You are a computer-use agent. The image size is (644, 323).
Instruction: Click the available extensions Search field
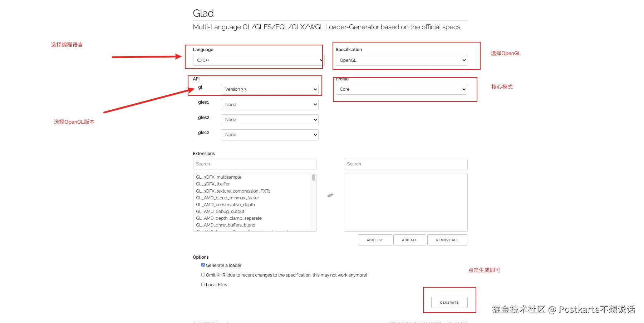pos(255,164)
